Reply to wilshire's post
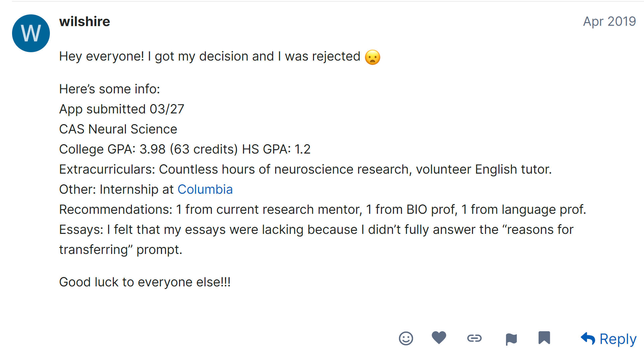 pyautogui.click(x=609, y=339)
